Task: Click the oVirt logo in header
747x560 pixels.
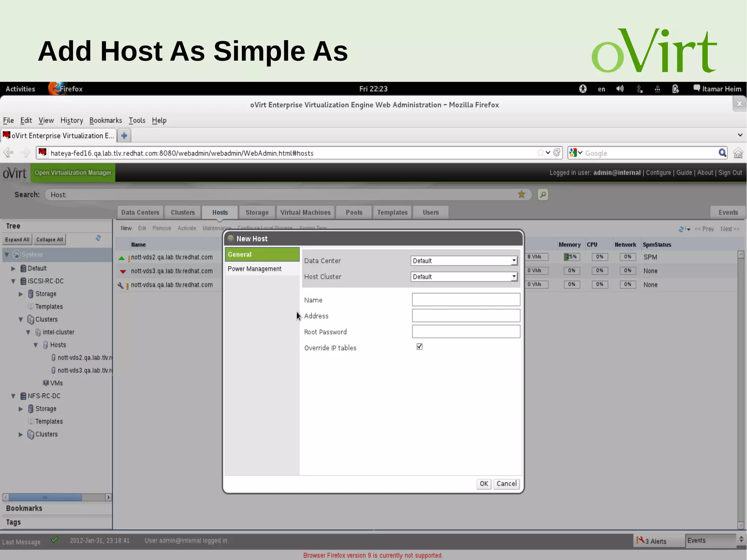Action: (15, 173)
